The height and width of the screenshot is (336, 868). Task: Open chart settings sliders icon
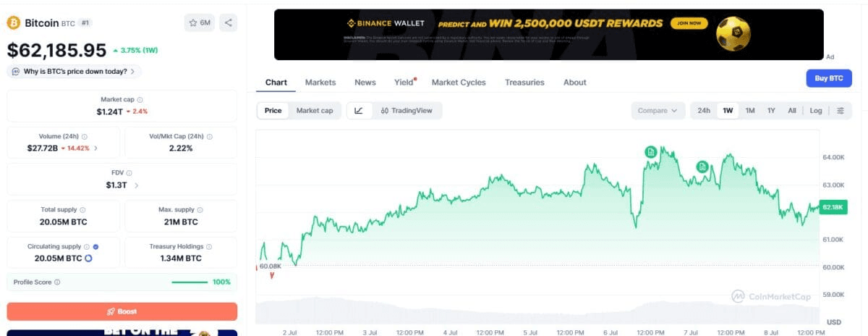[841, 111]
